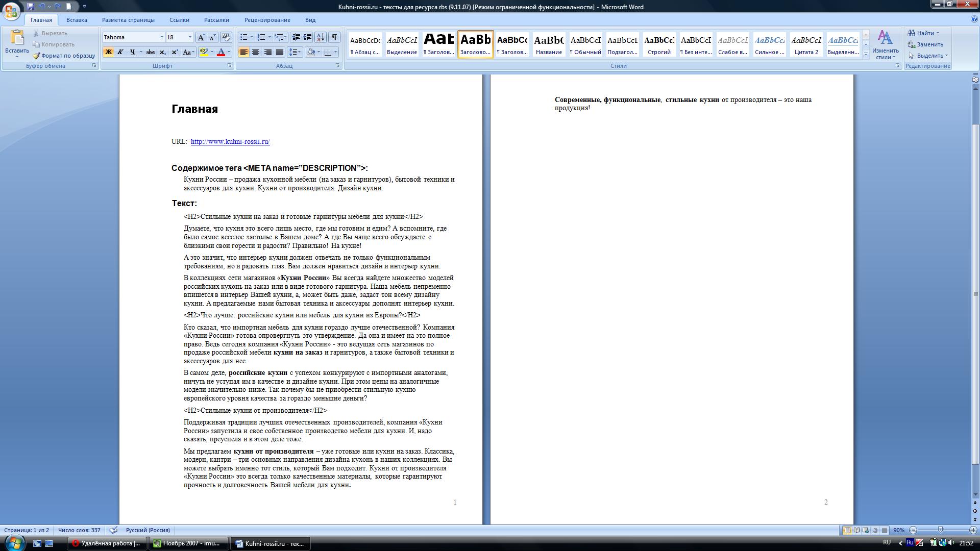Viewport: 980px width, 551px height.
Task: Click the Clear Formatting eraser icon
Action: point(226,37)
